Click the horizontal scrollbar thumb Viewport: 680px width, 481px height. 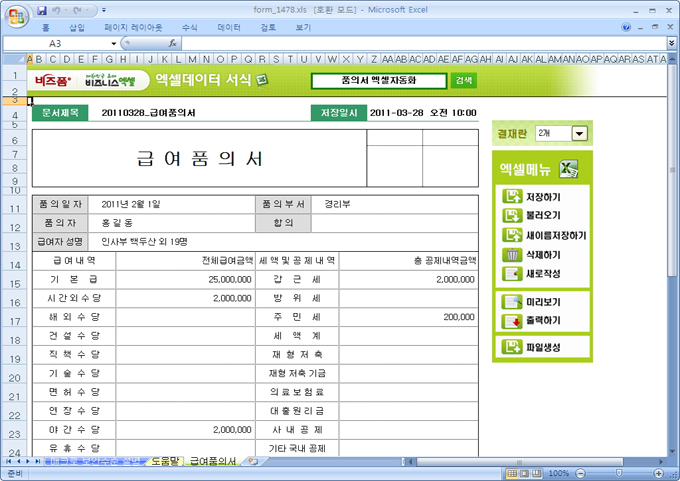[x=519, y=462]
